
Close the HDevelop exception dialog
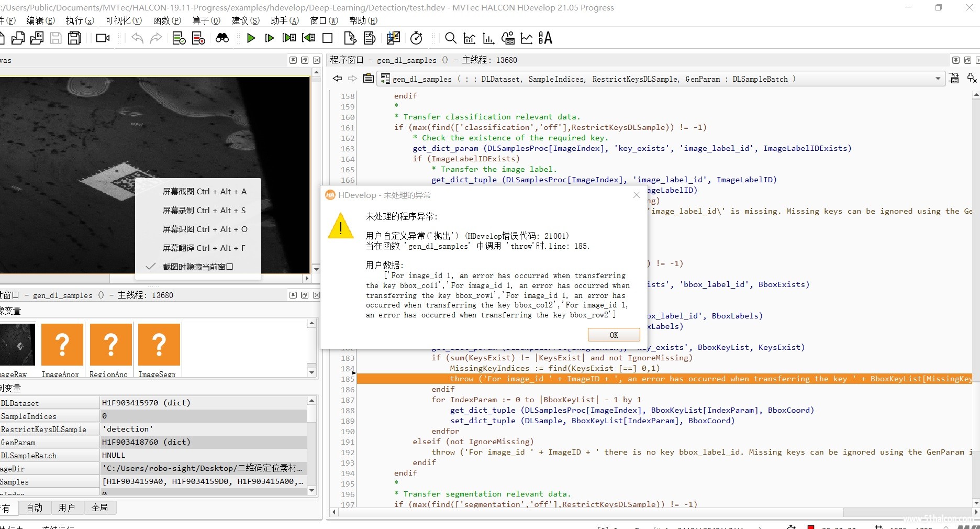pos(637,195)
